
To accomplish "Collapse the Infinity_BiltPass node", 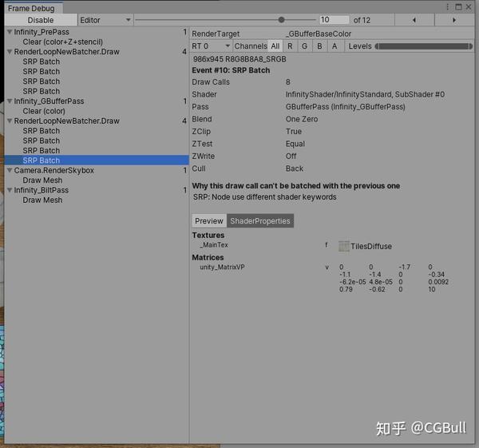I will click(x=10, y=190).
